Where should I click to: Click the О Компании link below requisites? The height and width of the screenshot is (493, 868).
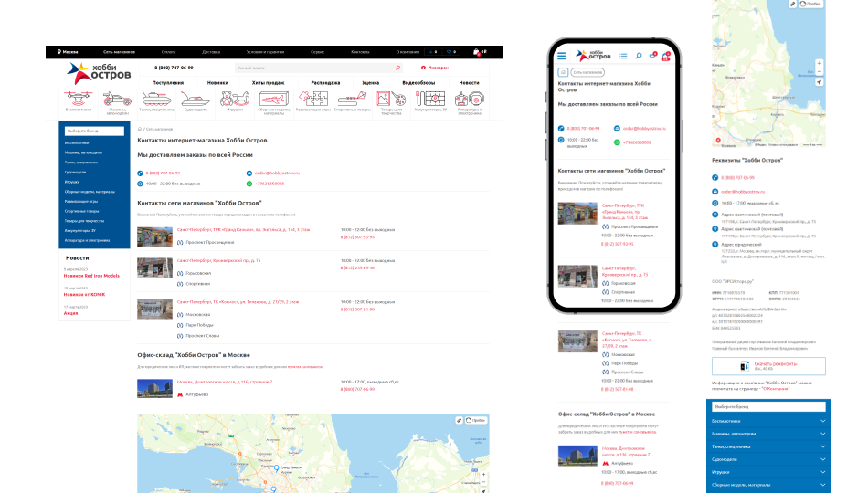click(x=776, y=388)
